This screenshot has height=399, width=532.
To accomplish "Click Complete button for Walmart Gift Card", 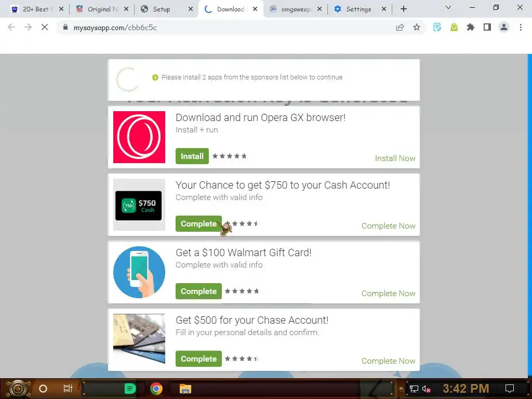I will pos(198,291).
